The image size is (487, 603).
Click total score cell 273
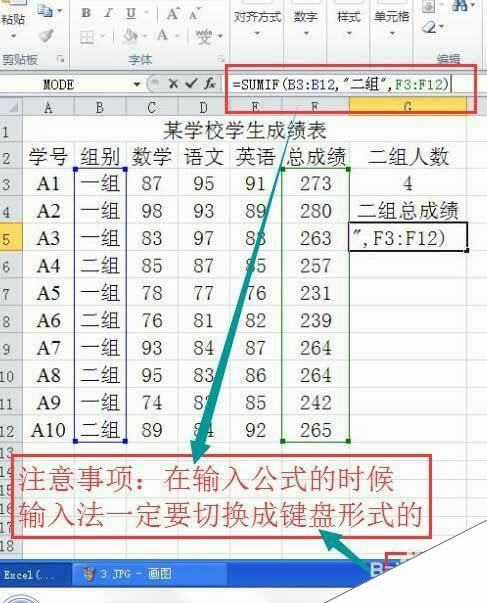pyautogui.click(x=315, y=184)
